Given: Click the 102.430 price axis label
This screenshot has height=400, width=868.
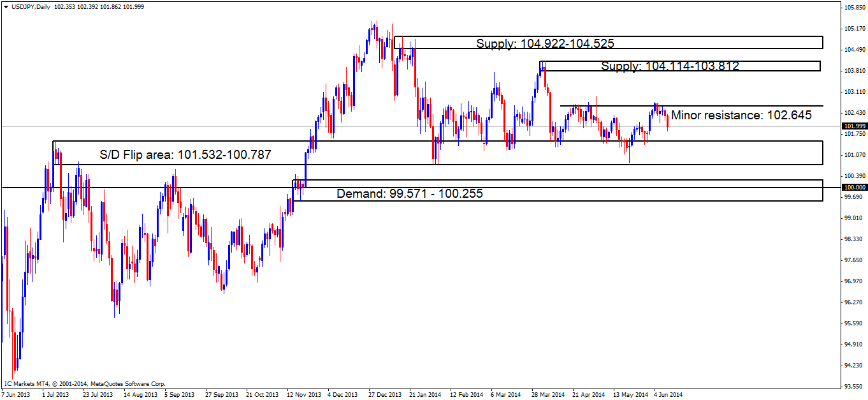Looking at the screenshot, I should (854, 113).
